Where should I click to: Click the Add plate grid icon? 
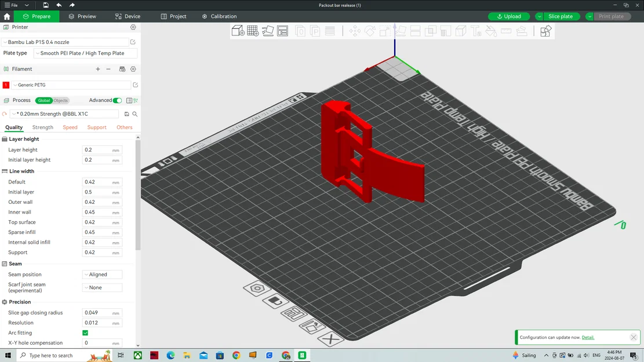pyautogui.click(x=253, y=31)
